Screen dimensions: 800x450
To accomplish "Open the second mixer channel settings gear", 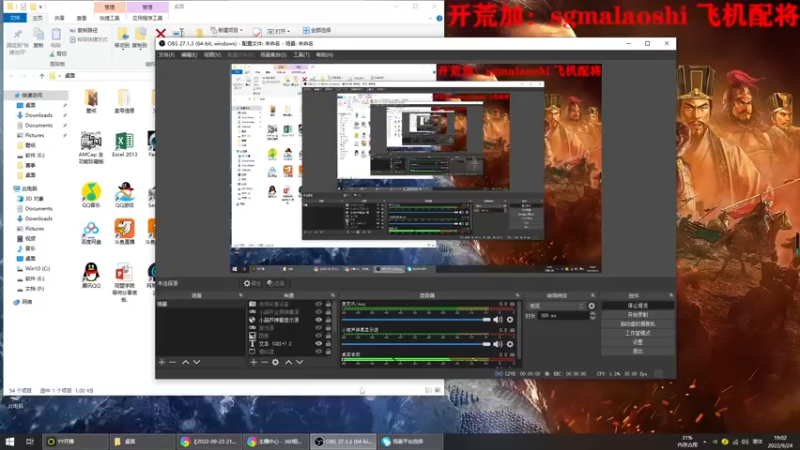I will 510,344.
